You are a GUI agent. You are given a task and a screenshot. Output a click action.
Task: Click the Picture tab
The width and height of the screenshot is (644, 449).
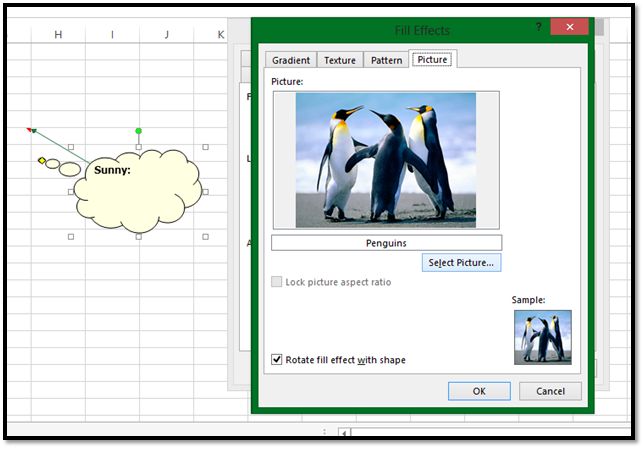tap(432, 59)
